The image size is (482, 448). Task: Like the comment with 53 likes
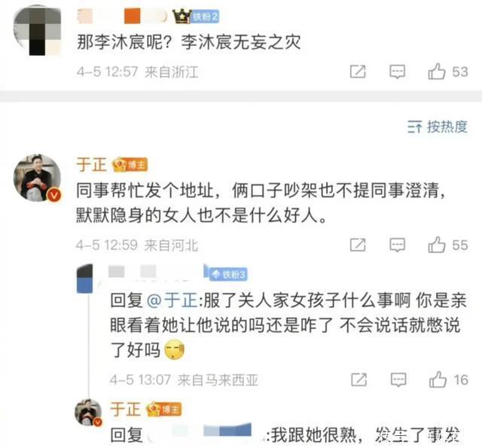(x=447, y=72)
